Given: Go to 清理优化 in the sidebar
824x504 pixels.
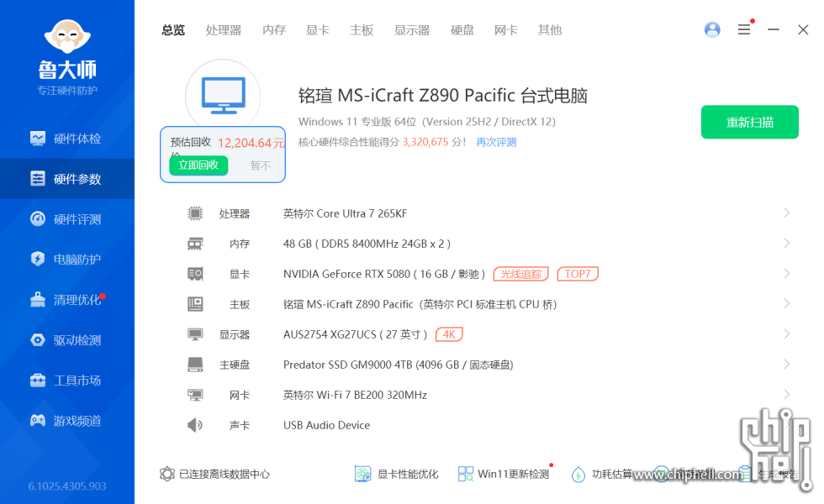Looking at the screenshot, I should coord(67,300).
